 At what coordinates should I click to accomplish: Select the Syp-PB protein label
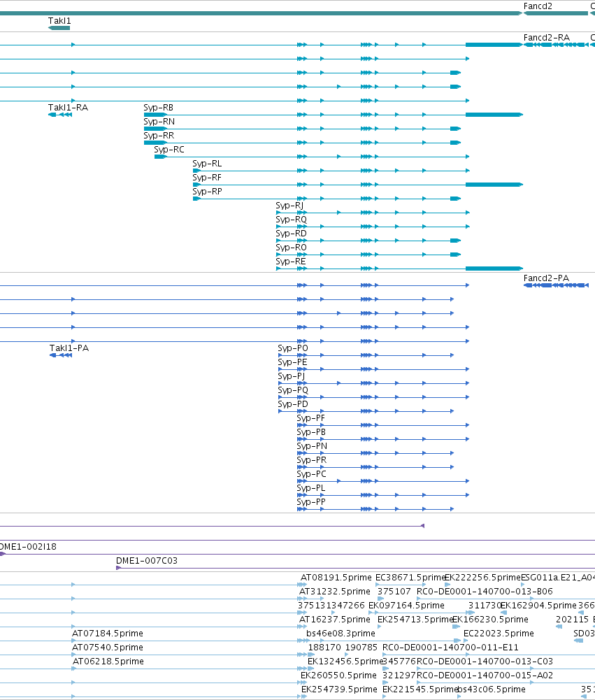tap(311, 432)
